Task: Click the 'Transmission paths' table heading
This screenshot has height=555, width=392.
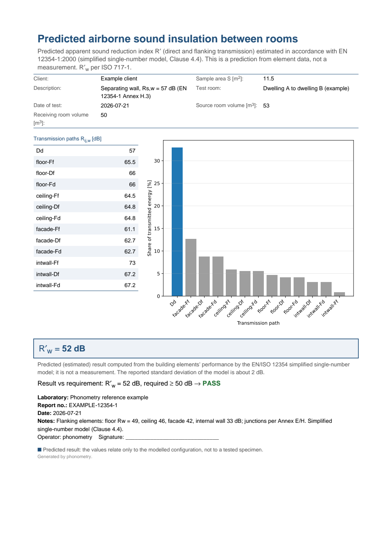Action: (67, 139)
